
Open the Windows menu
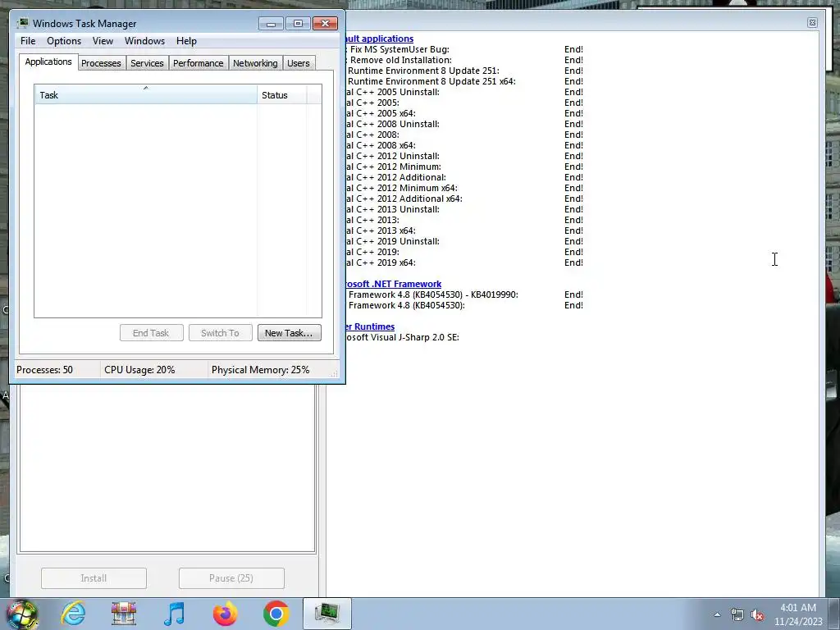(x=144, y=41)
